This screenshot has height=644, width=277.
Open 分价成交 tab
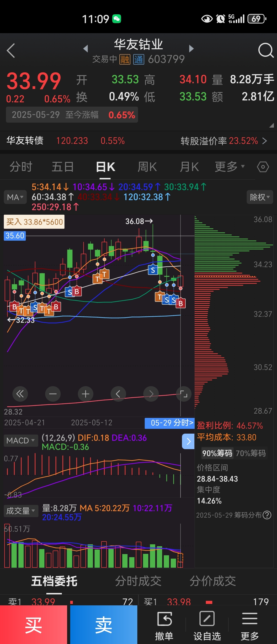213,581
